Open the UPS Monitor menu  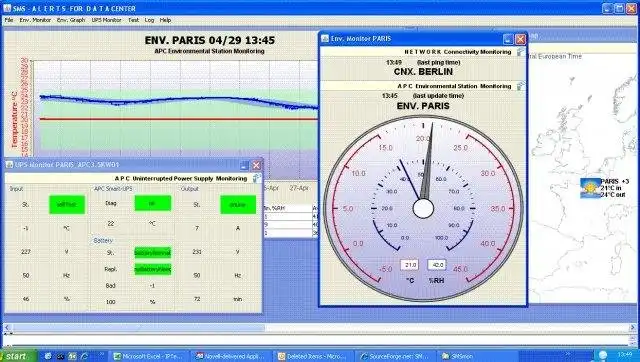pyautogui.click(x=106, y=20)
